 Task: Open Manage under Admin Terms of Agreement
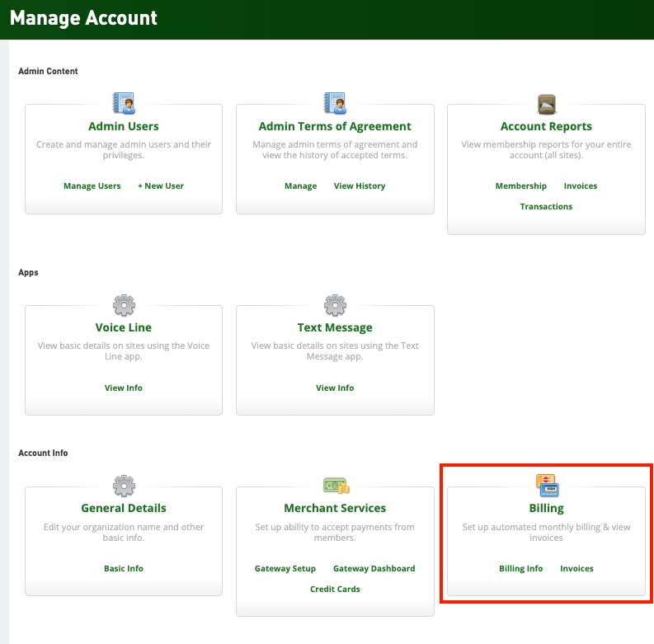300,186
